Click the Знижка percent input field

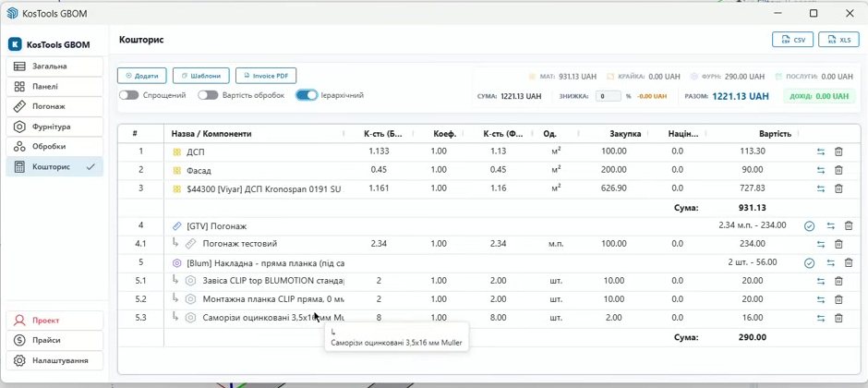(608, 96)
